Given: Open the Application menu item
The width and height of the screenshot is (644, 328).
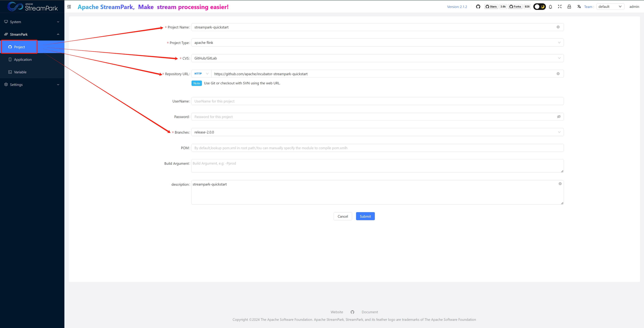Looking at the screenshot, I should pos(23,59).
